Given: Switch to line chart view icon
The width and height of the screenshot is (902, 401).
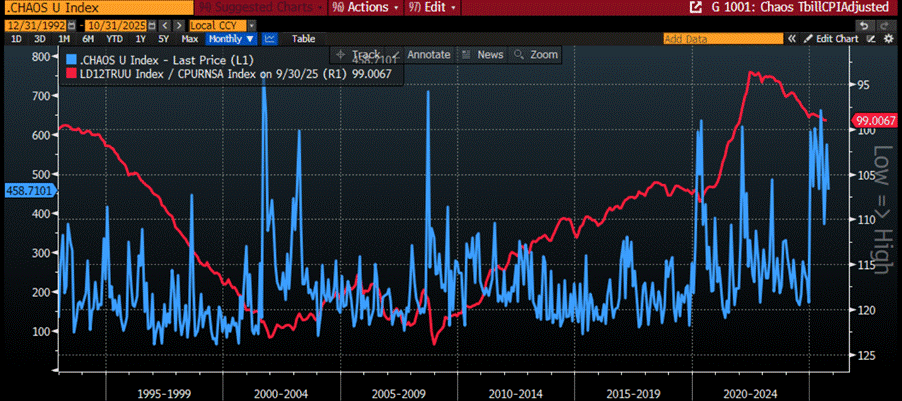Looking at the screenshot, I should point(269,39).
